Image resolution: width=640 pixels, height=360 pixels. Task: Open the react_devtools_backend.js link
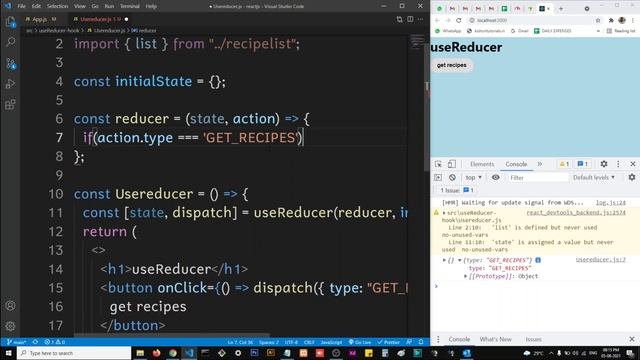point(576,213)
